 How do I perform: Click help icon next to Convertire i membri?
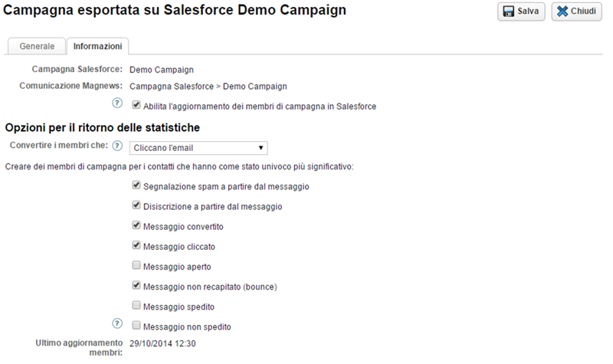pyautogui.click(x=117, y=146)
